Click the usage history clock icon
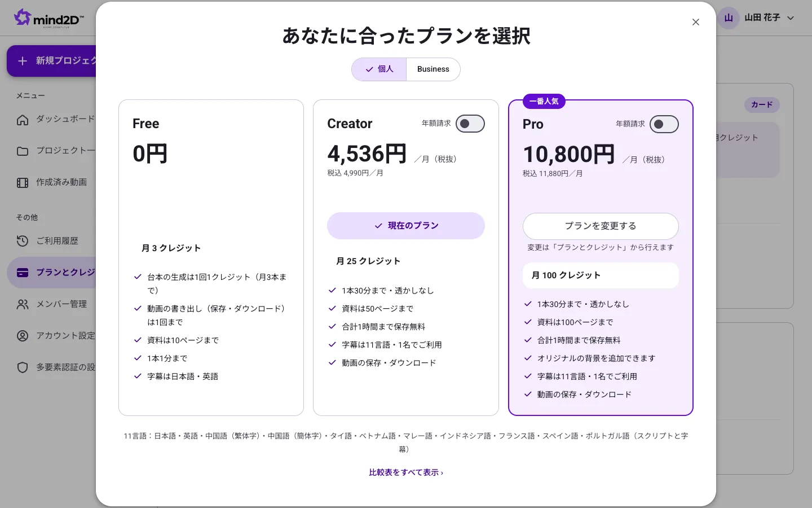812x508 pixels. 23,242
